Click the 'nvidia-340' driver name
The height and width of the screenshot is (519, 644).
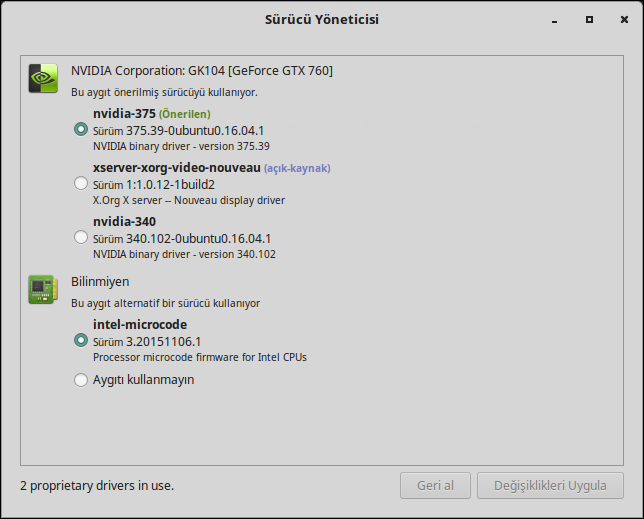click(124, 222)
